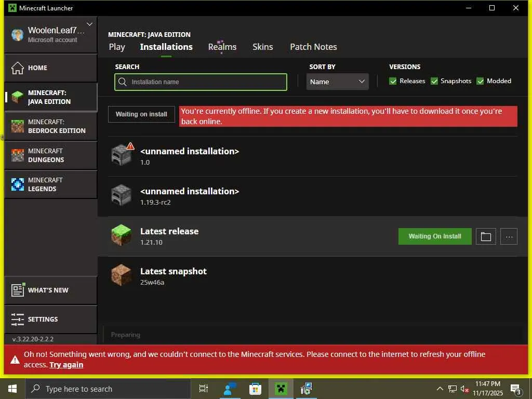Click the search magnifier icon

point(123,82)
